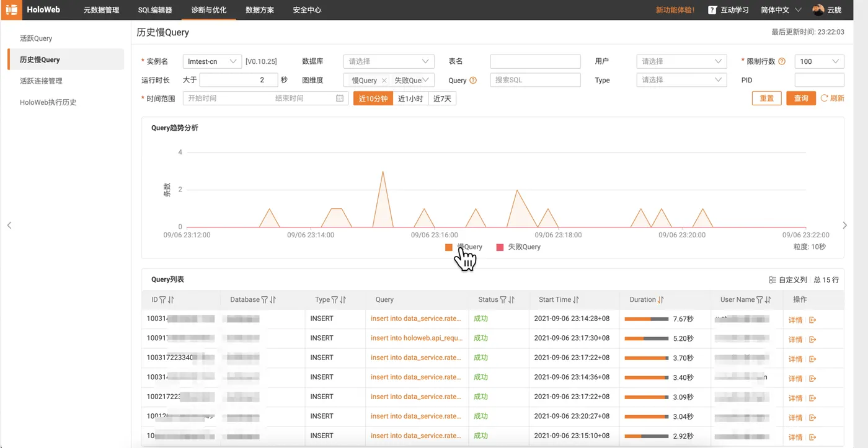The width and height of the screenshot is (868, 448).
Task: Click the duration bar of 2.92秒 row
Action: pyautogui.click(x=647, y=436)
